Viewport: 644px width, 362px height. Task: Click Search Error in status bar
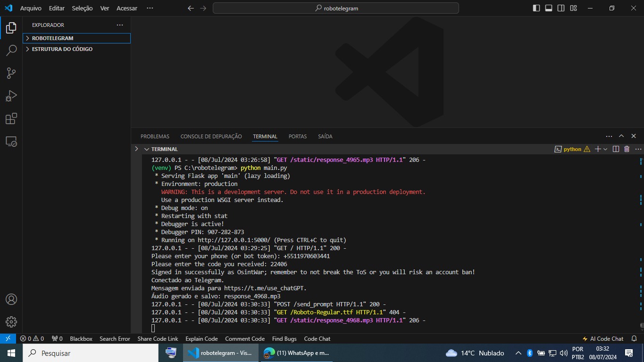click(x=115, y=338)
